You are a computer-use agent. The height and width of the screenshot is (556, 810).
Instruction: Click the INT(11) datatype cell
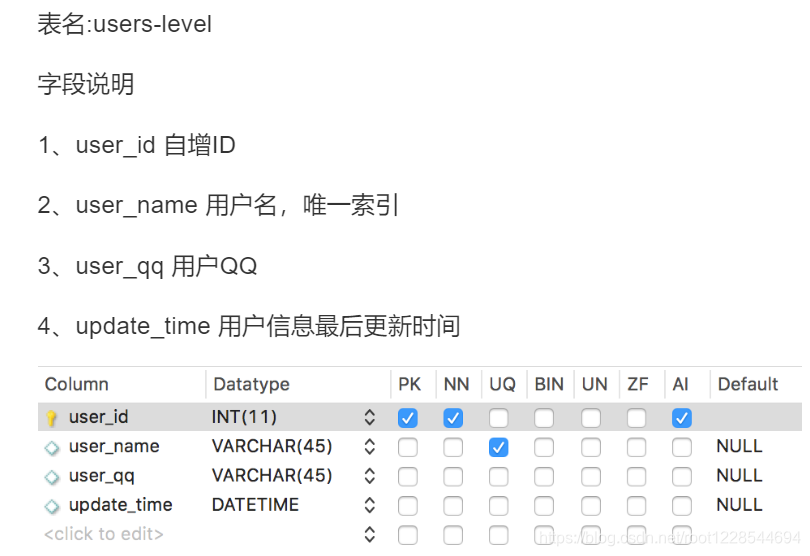point(244,417)
